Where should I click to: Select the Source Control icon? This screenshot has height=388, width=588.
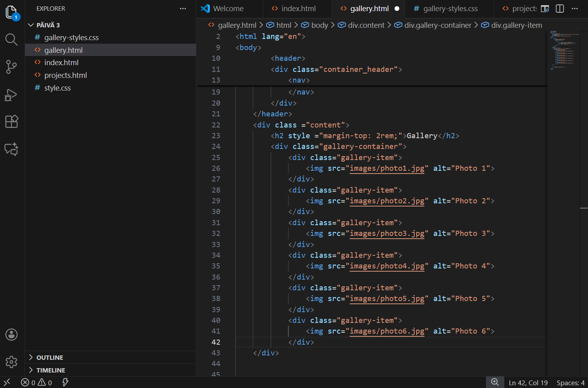11,67
